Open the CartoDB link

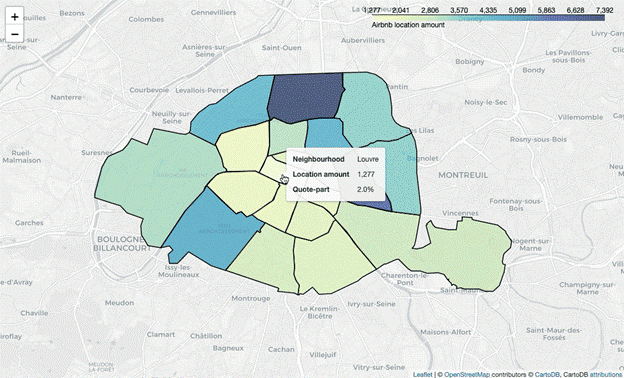[x=547, y=374]
